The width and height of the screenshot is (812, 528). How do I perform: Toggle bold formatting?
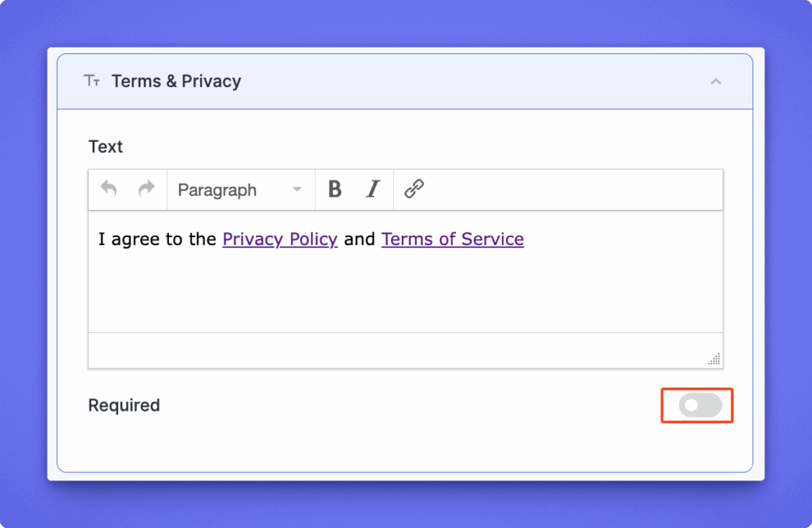[x=335, y=189]
